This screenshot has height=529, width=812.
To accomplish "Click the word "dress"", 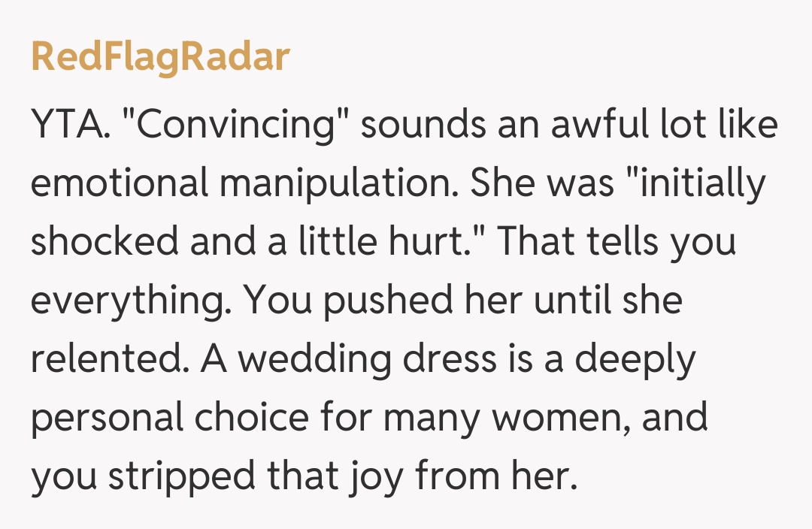I will click(448, 359).
